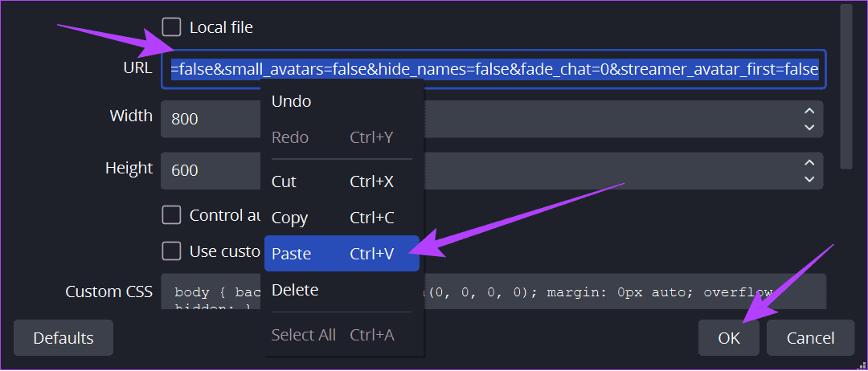The height and width of the screenshot is (371, 868).
Task: Decrease Width using the down arrow
Action: pyautogui.click(x=809, y=127)
